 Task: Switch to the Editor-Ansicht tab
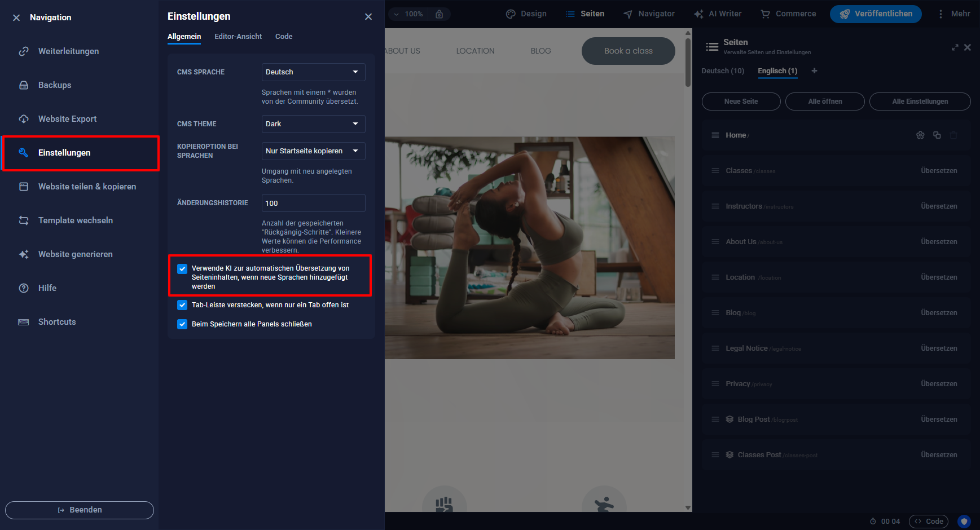238,37
